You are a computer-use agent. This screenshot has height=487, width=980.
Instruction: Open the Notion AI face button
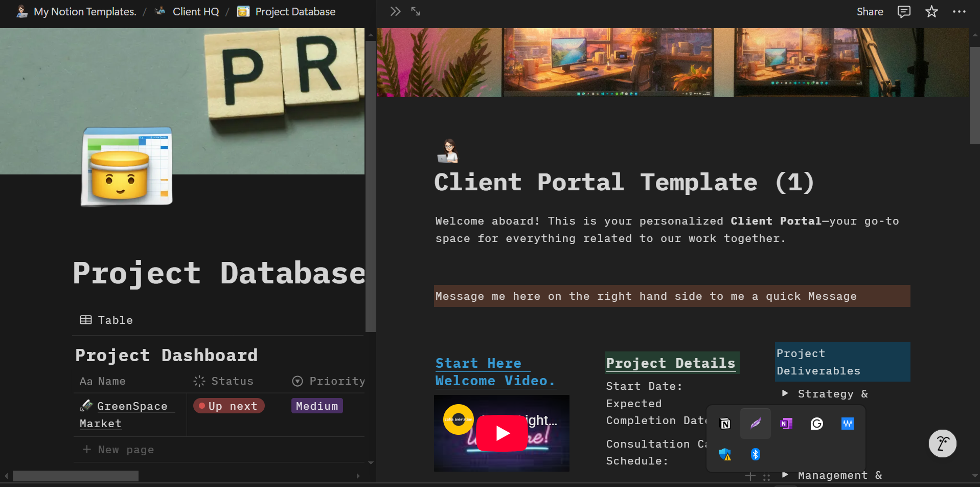point(943,444)
